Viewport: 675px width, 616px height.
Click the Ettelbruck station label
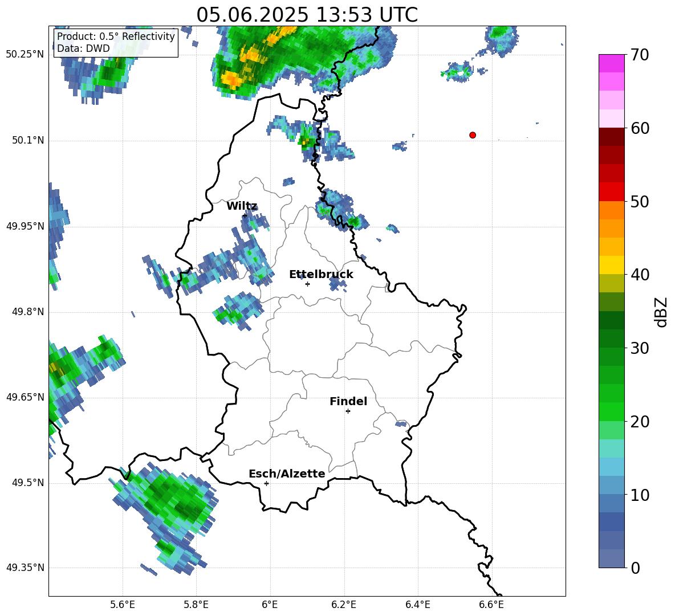[x=321, y=275]
